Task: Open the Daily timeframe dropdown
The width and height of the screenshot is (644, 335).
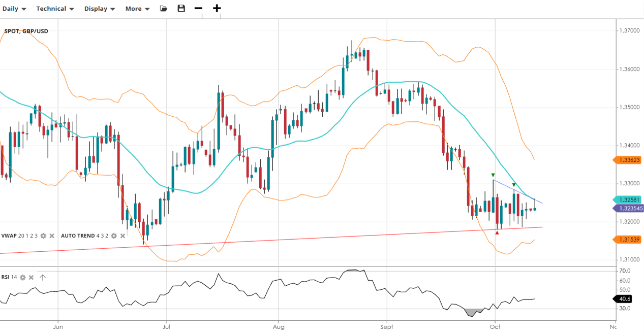Action: pos(15,9)
